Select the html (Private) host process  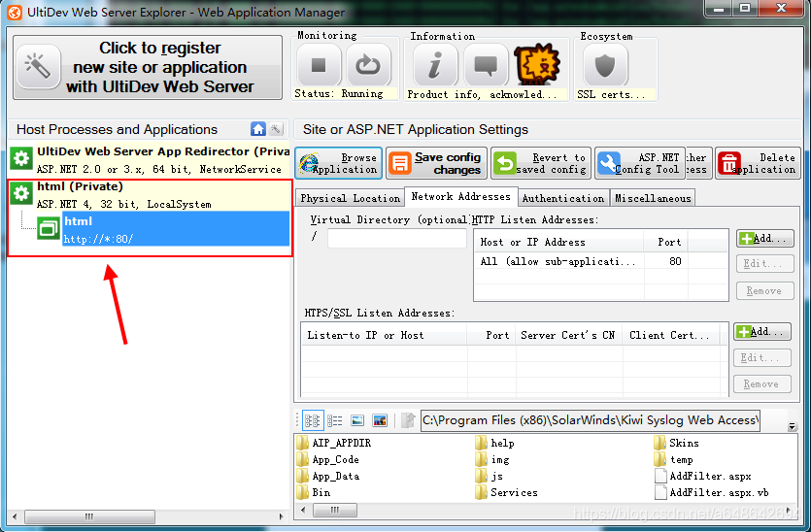click(x=150, y=195)
